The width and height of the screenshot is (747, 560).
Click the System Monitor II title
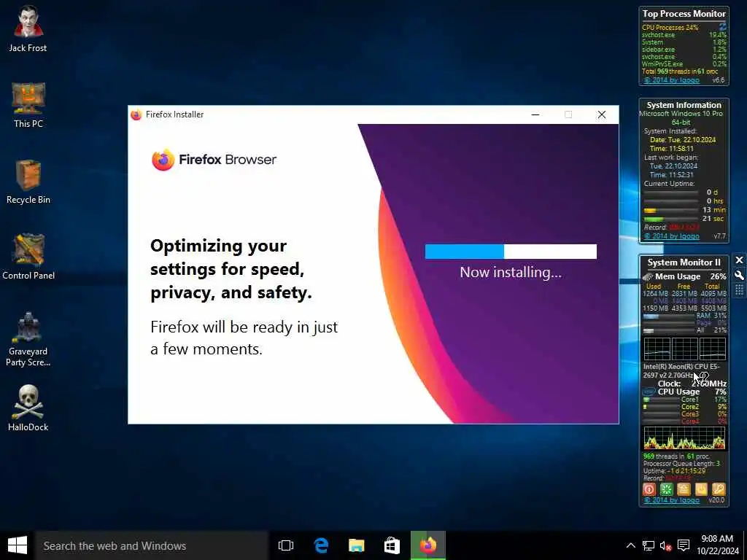point(684,262)
